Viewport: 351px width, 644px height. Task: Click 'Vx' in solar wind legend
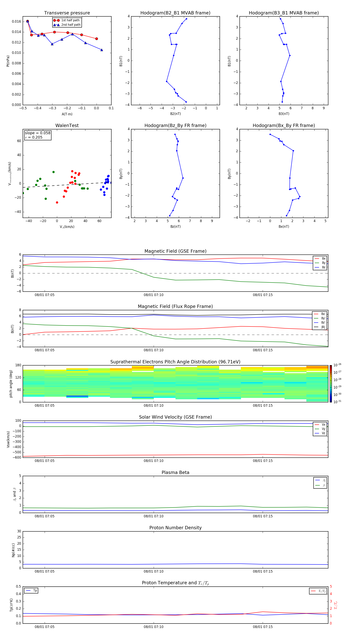(320, 424)
